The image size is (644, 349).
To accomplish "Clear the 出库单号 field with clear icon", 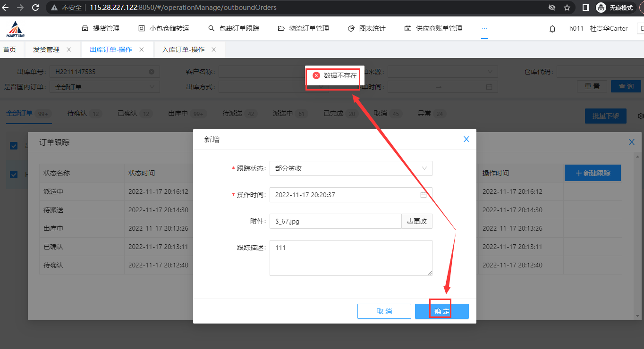I will coord(152,72).
